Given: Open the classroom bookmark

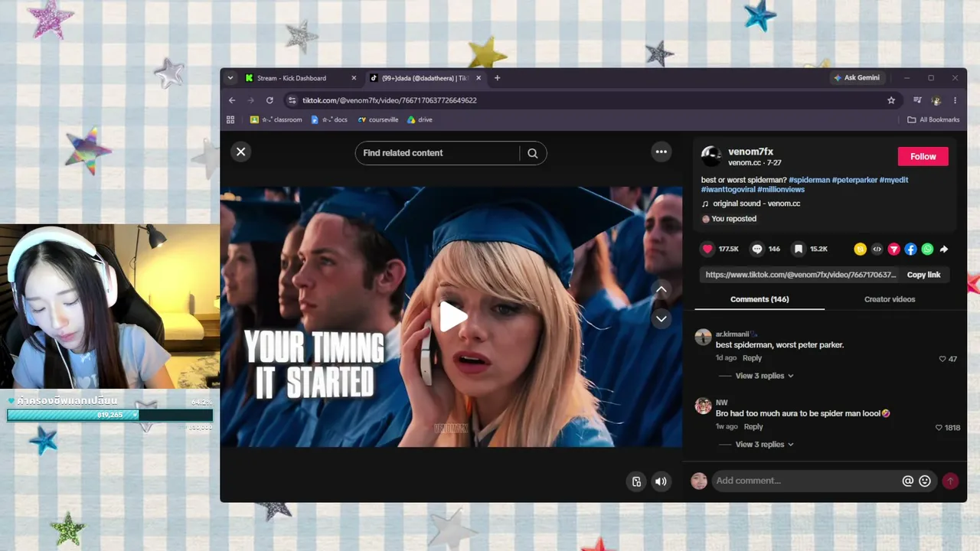Looking at the screenshot, I should click(276, 120).
